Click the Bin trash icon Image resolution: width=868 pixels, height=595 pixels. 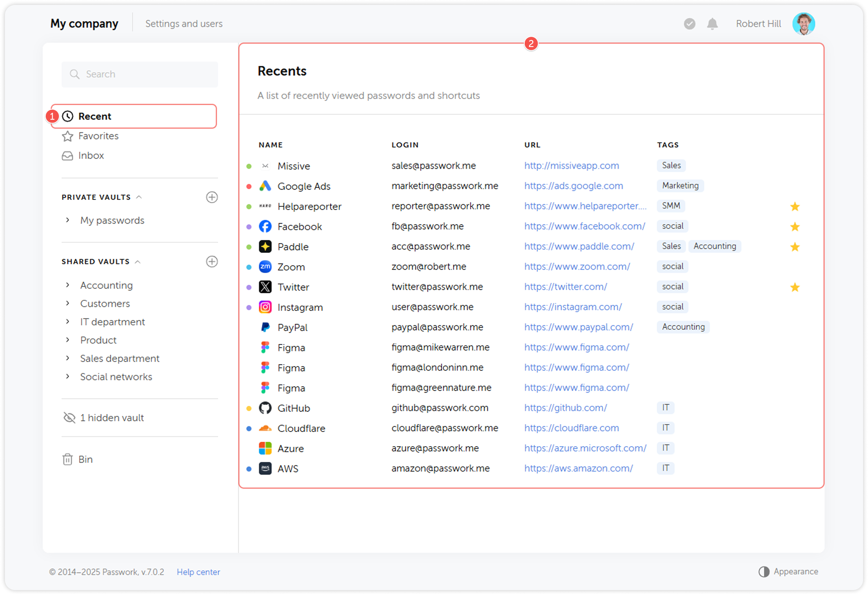(x=68, y=459)
